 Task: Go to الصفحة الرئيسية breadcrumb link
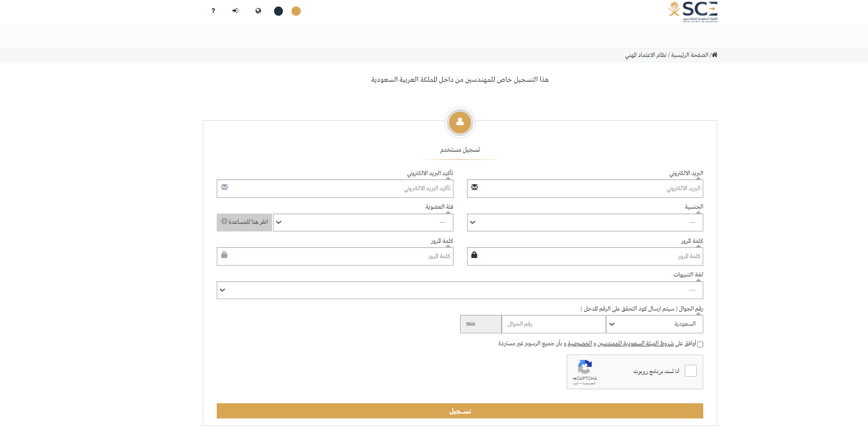(690, 55)
